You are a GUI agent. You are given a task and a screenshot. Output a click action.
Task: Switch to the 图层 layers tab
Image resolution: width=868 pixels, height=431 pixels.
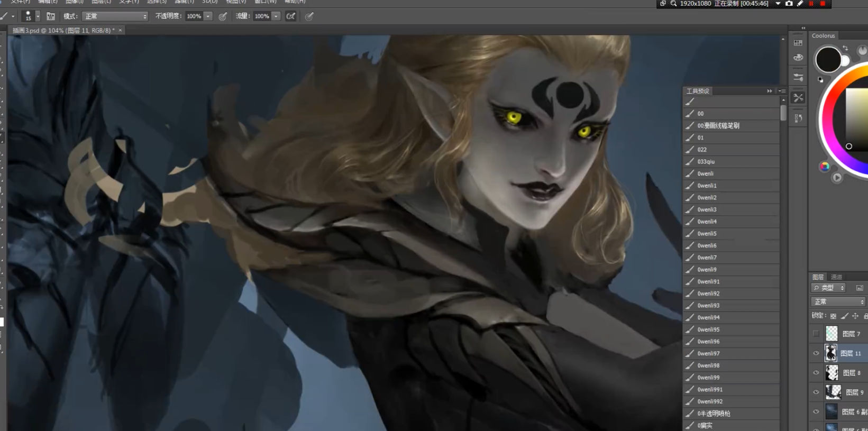[818, 277]
